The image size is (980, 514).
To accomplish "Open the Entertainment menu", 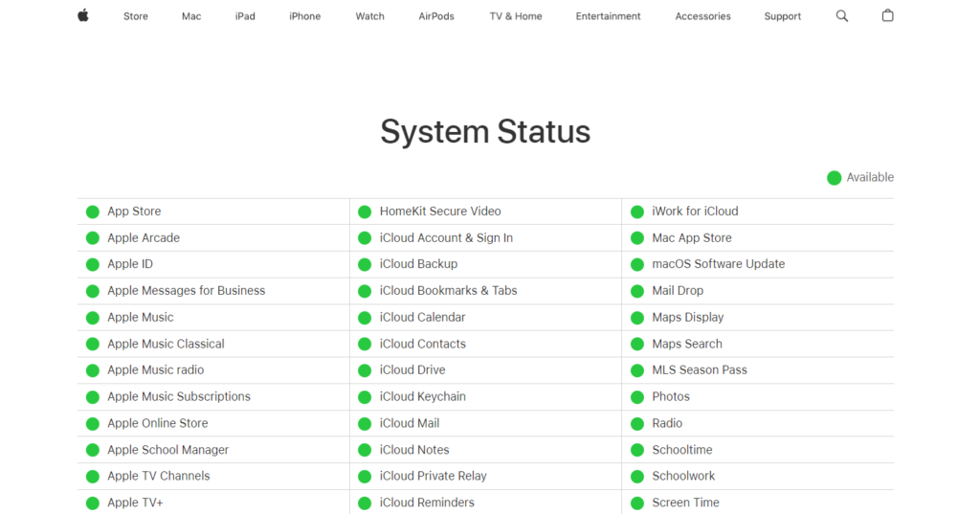I will click(x=608, y=16).
